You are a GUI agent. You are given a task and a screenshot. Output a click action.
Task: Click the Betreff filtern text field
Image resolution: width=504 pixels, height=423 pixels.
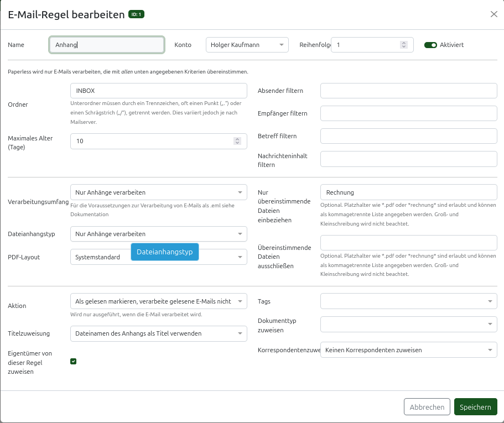tap(408, 136)
